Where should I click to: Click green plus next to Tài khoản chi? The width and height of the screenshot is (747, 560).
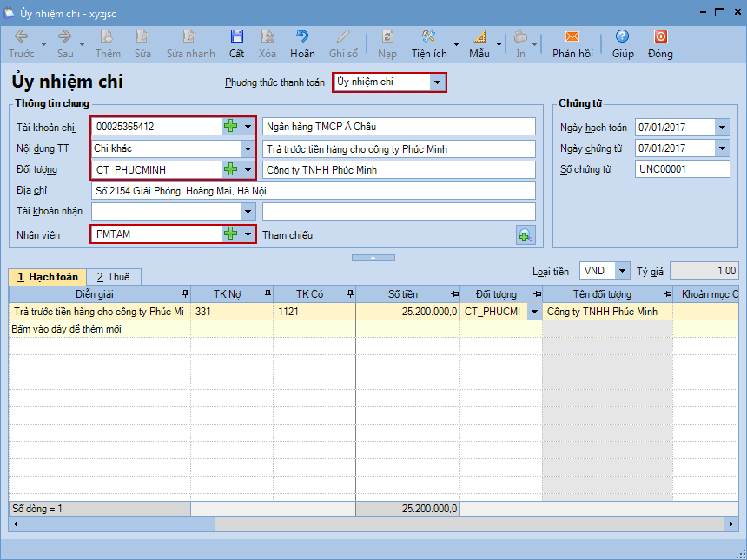(x=230, y=127)
